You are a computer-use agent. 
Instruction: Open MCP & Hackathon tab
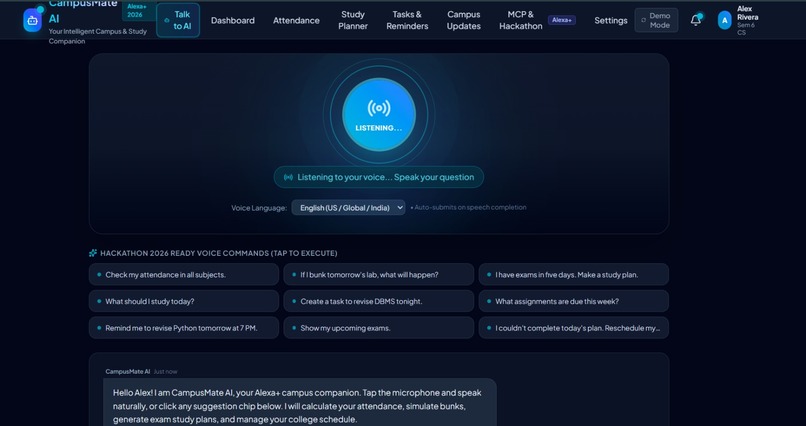click(x=521, y=20)
